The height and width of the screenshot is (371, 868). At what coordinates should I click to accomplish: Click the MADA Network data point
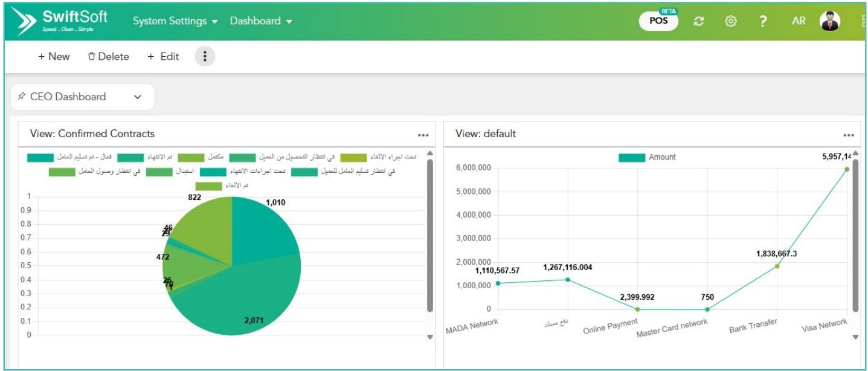(x=498, y=283)
